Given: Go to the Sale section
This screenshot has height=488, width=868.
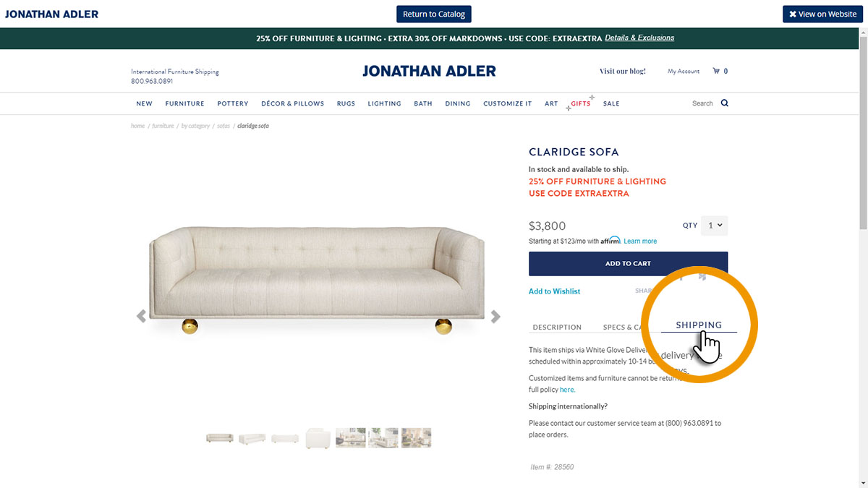Looking at the screenshot, I should (x=611, y=103).
